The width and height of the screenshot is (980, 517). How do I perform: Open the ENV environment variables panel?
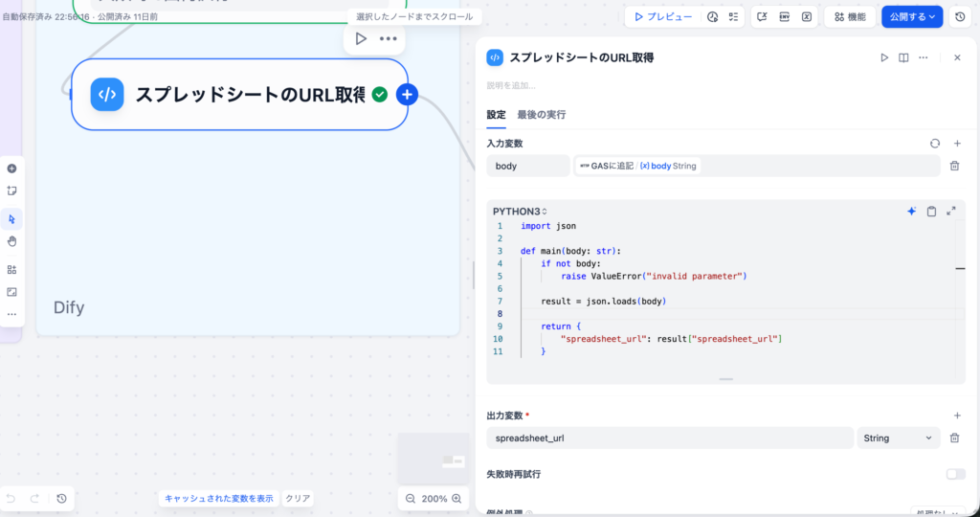(x=784, y=16)
